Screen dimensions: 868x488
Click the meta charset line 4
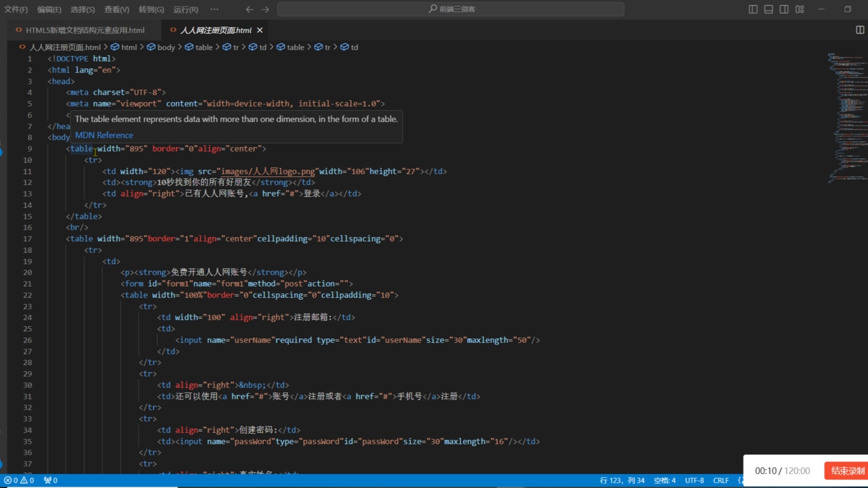pyautogui.click(x=116, y=92)
